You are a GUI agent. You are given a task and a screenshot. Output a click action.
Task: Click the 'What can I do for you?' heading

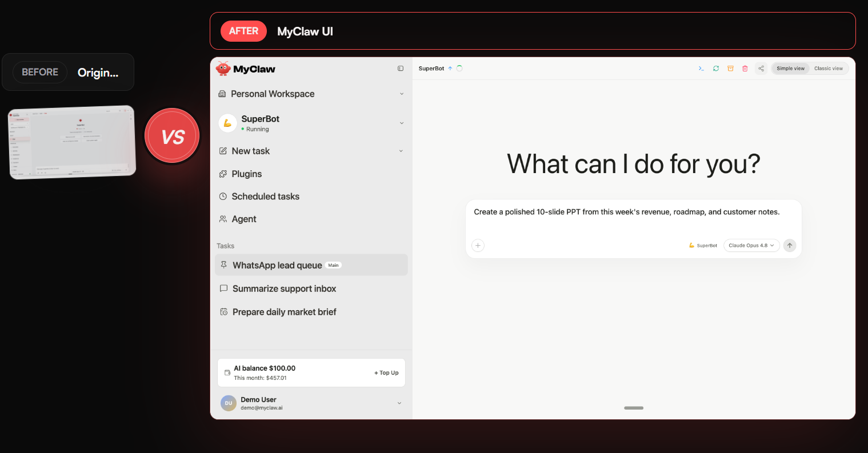pos(634,164)
